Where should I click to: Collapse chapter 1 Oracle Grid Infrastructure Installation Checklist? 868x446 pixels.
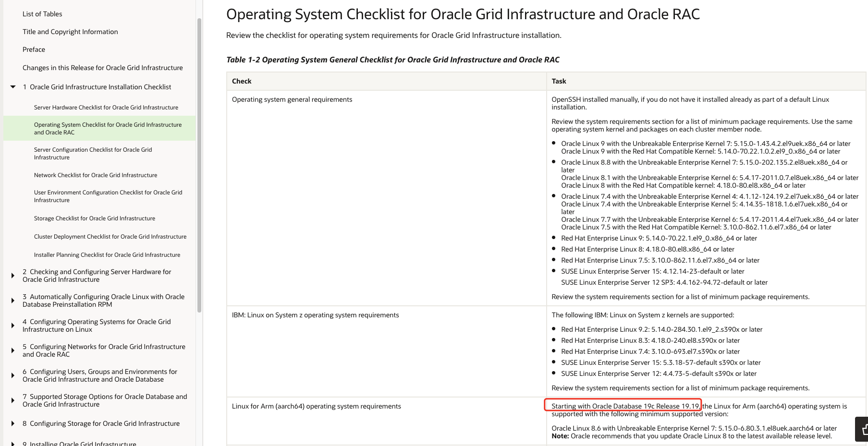point(13,87)
